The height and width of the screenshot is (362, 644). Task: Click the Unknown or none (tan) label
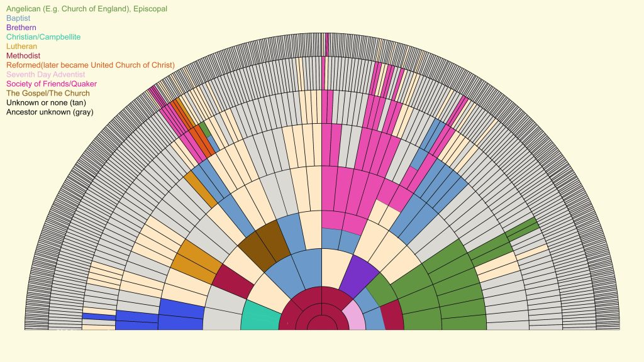[x=46, y=103]
